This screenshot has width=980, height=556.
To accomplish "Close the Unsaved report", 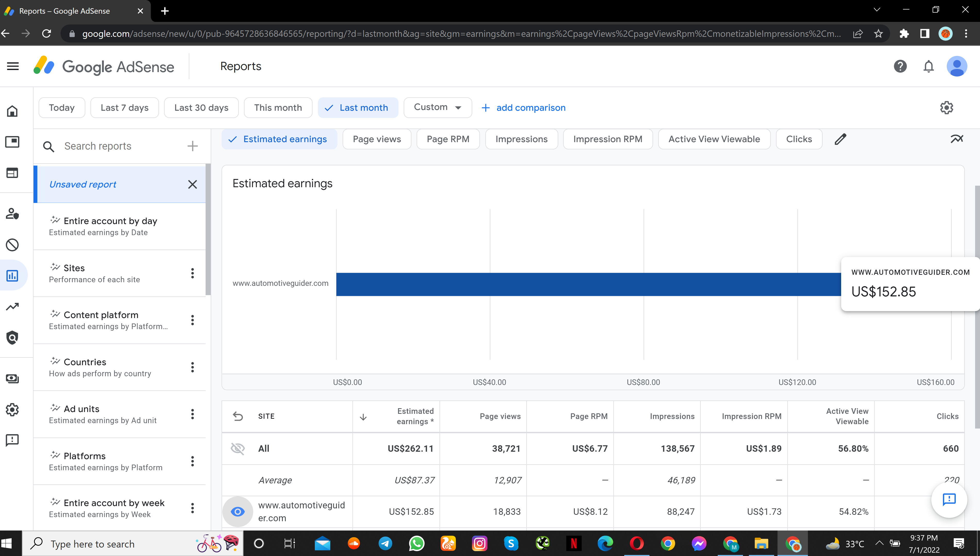I will (x=192, y=184).
